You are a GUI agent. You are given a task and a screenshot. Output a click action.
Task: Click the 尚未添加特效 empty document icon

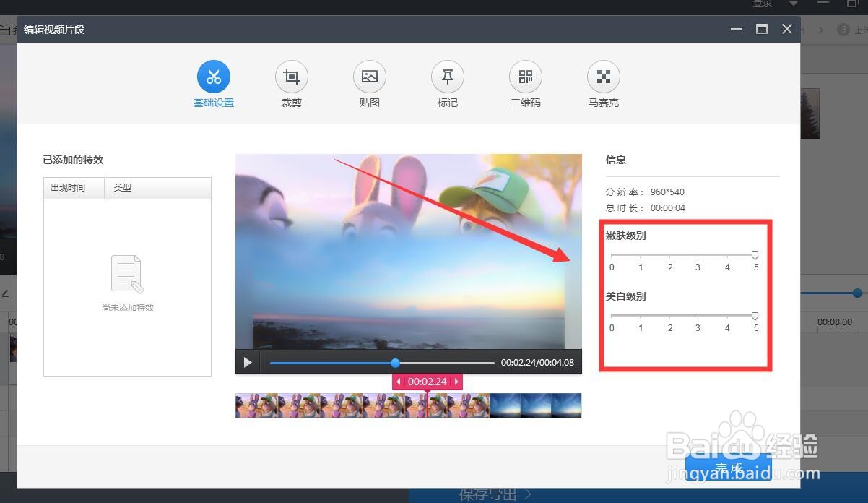click(x=127, y=275)
